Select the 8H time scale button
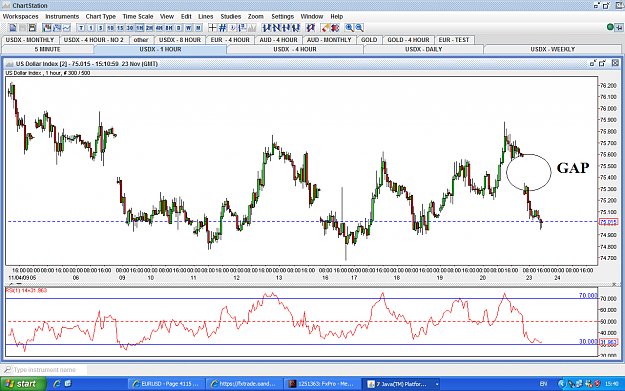 point(169,28)
